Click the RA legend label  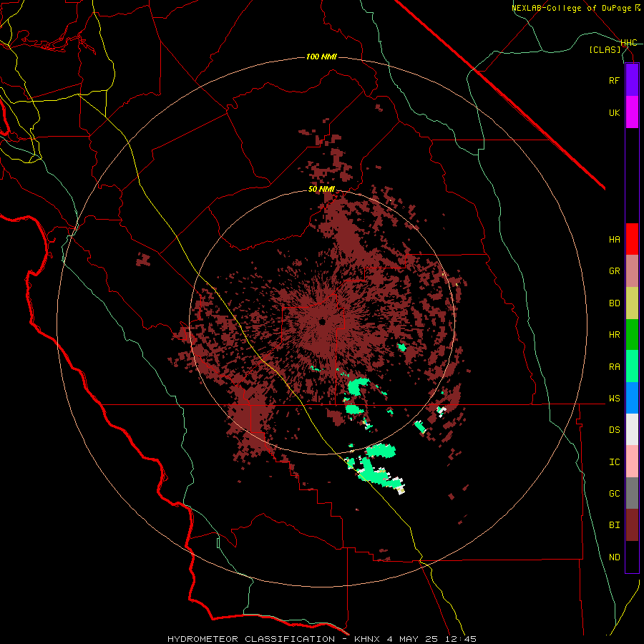point(614,367)
